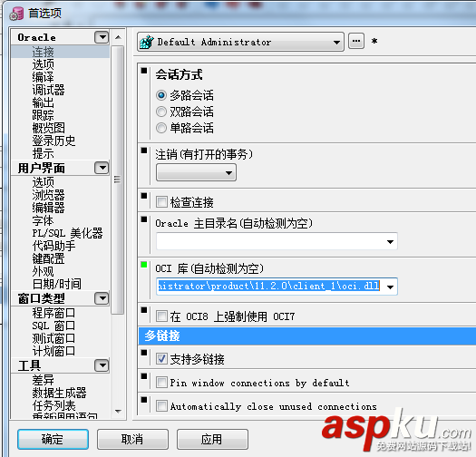Select 数据生成器 in the tree

click(x=59, y=393)
